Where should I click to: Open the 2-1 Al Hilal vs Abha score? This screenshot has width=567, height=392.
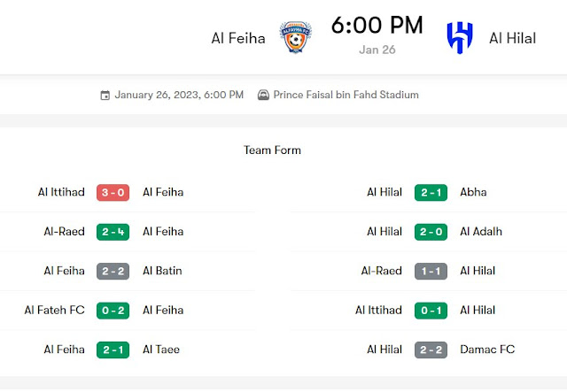431,192
